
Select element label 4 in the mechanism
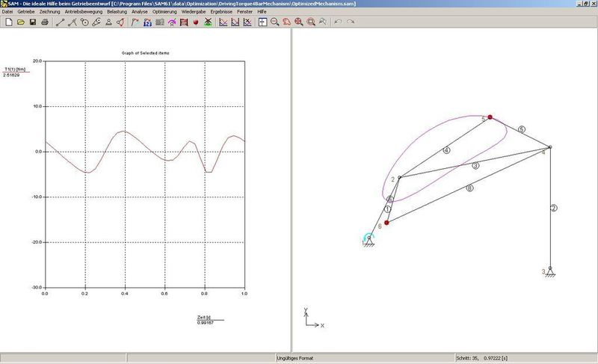point(446,150)
